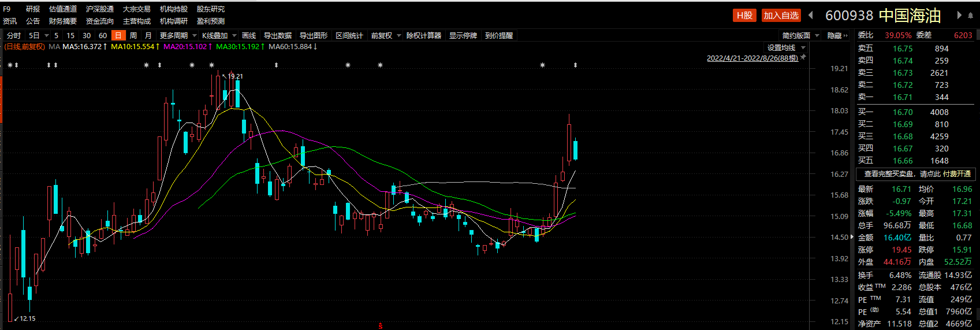The width and height of the screenshot is (980, 330).
Task: Click the red S marker at chart bottom
Action: [381, 326]
